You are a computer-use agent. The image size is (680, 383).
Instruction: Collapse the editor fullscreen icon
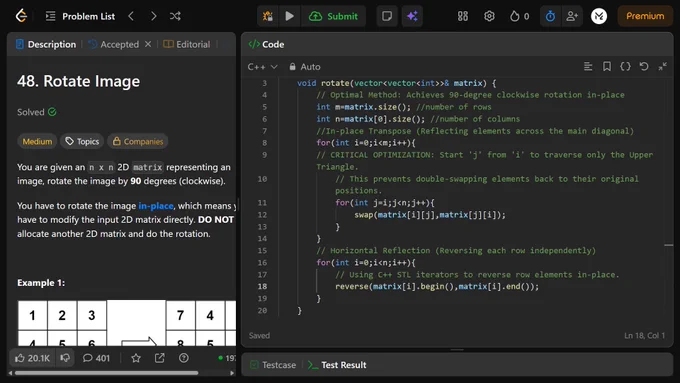point(663,66)
